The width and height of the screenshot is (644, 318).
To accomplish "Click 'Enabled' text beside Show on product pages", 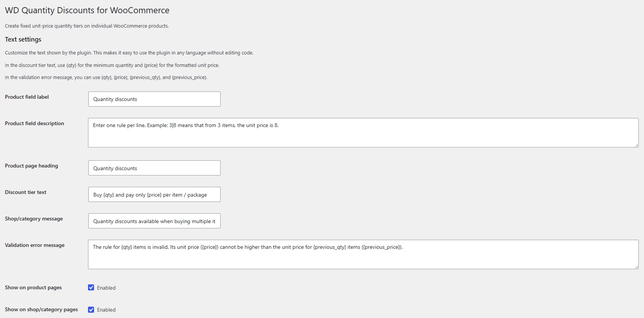I will click(x=106, y=288).
